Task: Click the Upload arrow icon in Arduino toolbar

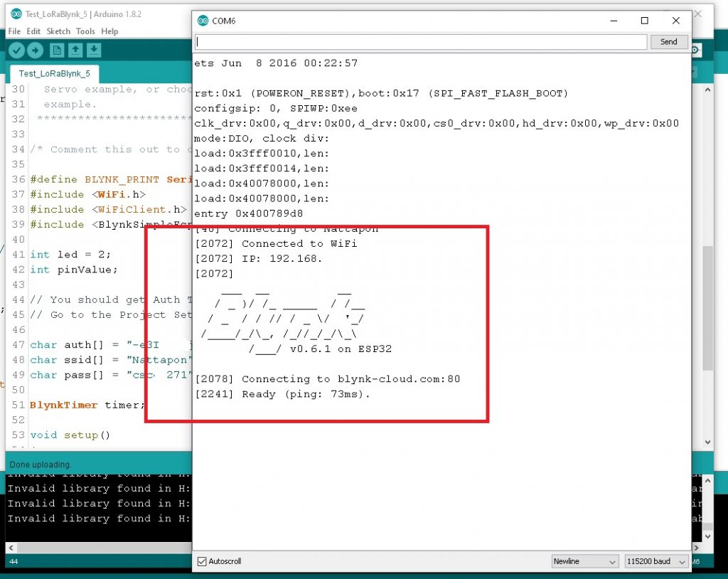Action: click(36, 51)
